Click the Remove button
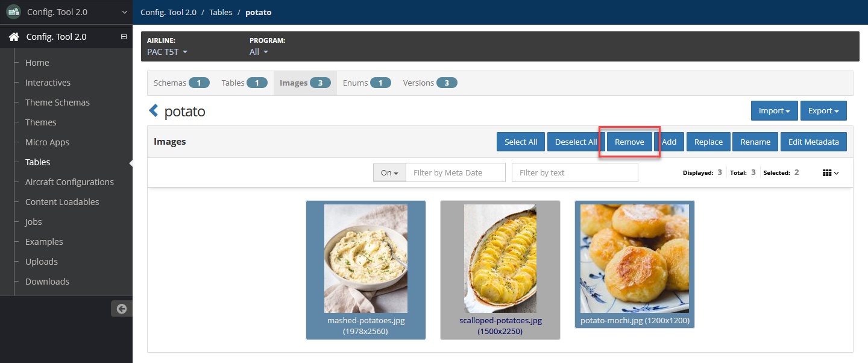868x363 pixels. [x=629, y=142]
